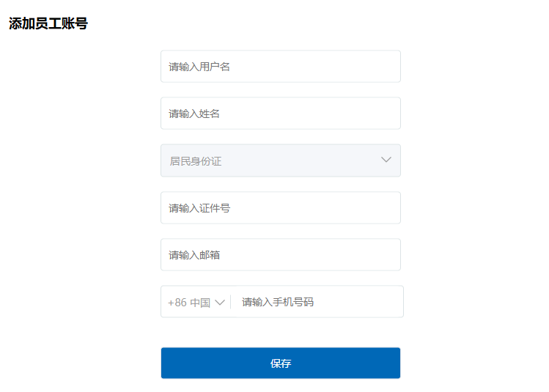Click the chevron arrow beside 居民身份证
549x392 pixels.
tap(386, 160)
